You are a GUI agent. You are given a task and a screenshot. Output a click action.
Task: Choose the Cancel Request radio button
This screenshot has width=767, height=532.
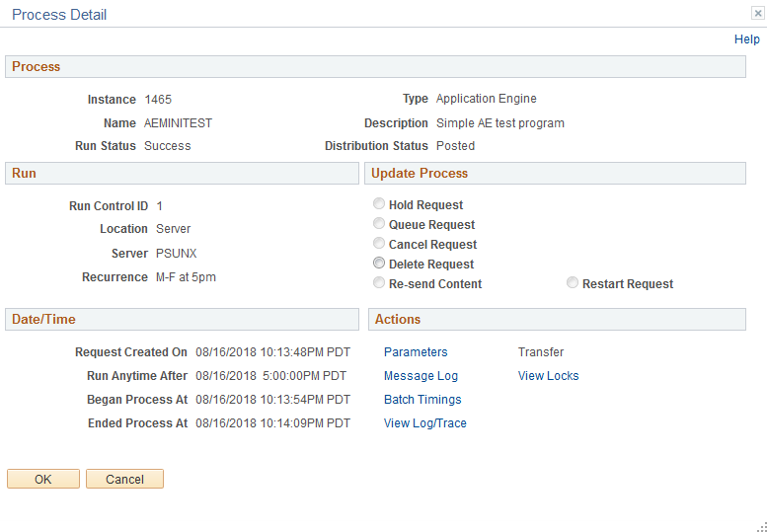pos(379,243)
